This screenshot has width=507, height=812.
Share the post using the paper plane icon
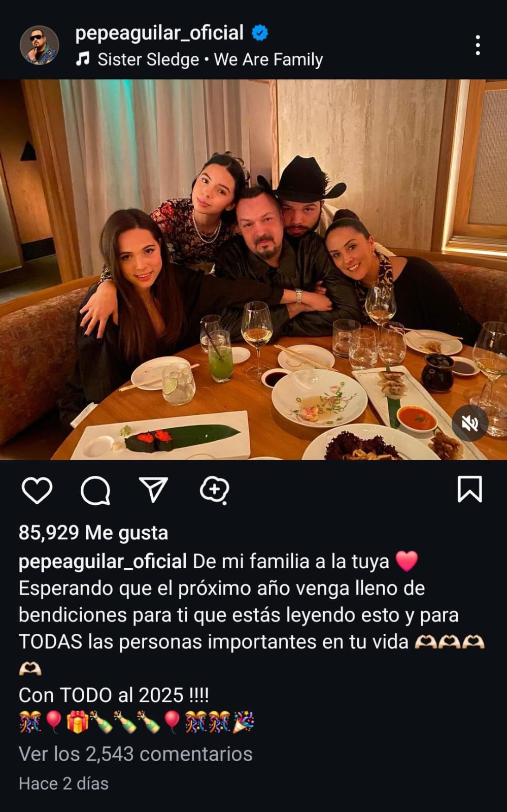click(153, 490)
